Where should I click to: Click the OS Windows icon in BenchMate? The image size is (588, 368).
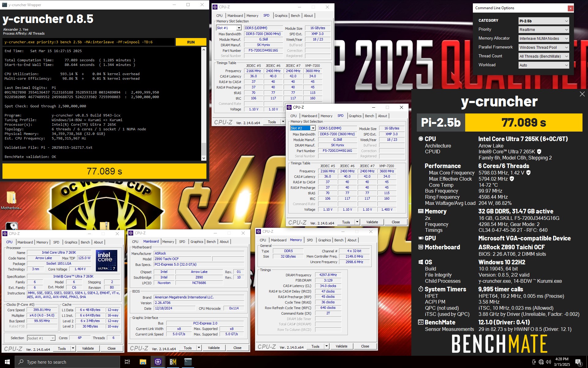tap(421, 262)
